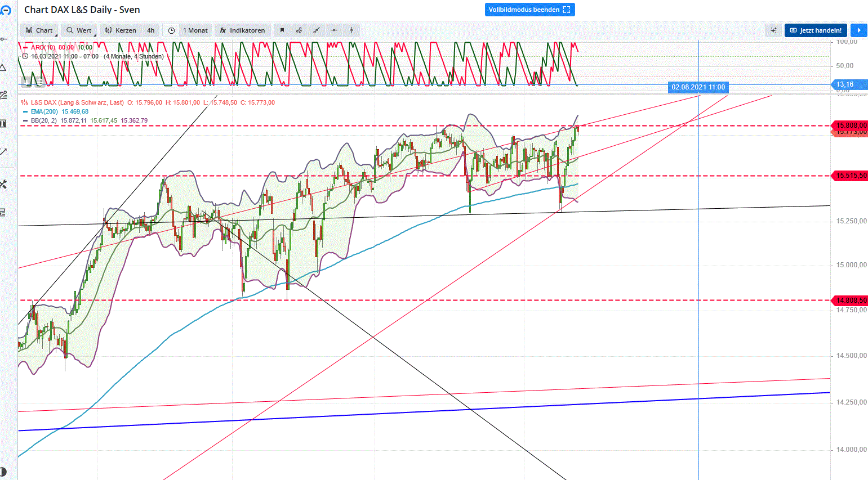Click the EMA(200) blue color swatch
This screenshot has width=868, height=480.
tap(25, 111)
